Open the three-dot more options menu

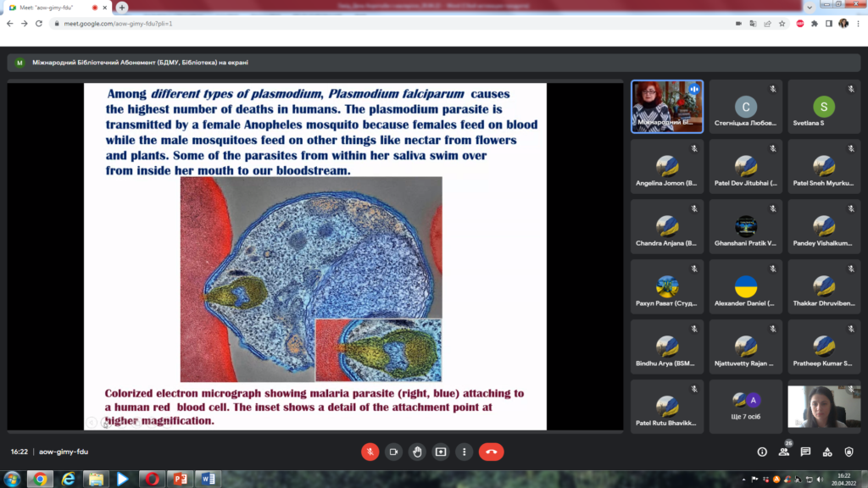[x=465, y=452]
